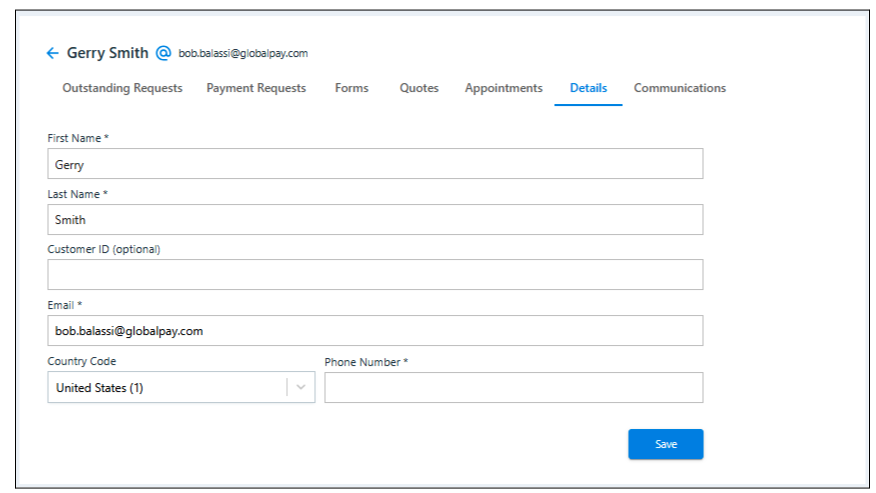876x493 pixels.
Task: Switch to the Payment Requests tab
Action: click(256, 88)
